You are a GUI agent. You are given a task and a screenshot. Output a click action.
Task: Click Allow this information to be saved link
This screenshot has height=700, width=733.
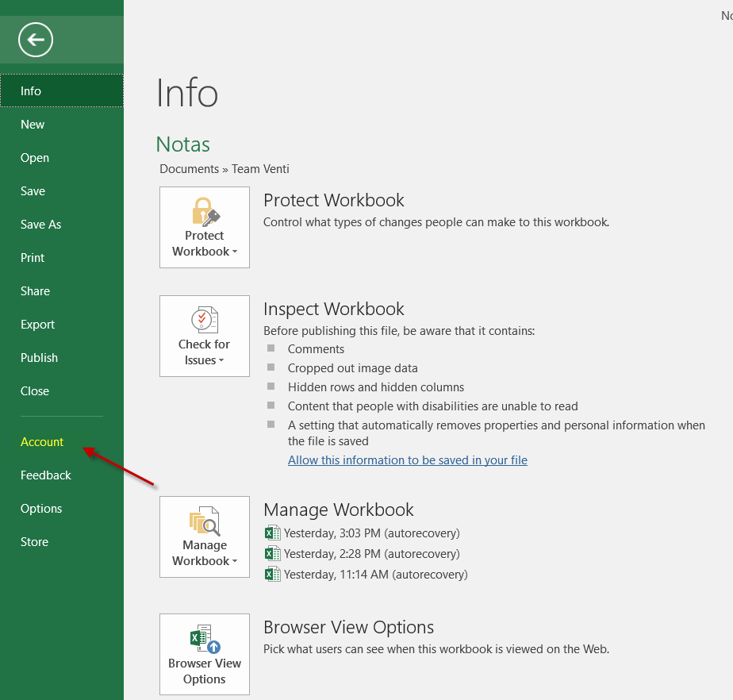(x=408, y=460)
